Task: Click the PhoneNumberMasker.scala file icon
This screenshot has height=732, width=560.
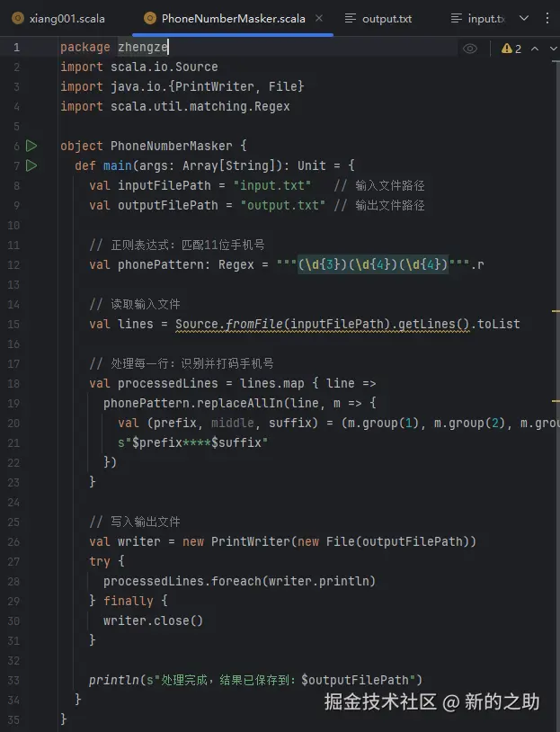Action: 150,19
